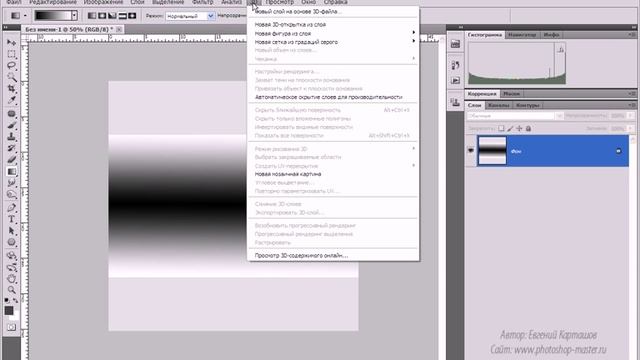Choose radial gradient style
The image size is (640, 360).
[x=102, y=16]
